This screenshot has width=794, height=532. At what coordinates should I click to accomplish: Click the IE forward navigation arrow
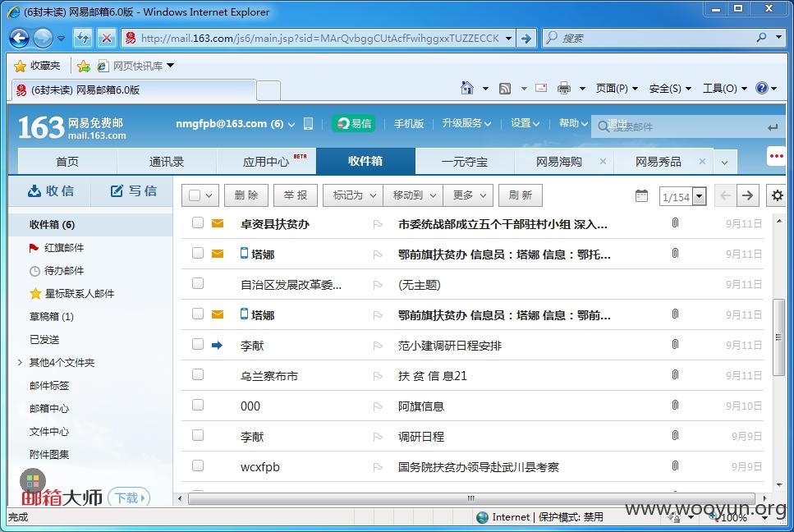43,38
